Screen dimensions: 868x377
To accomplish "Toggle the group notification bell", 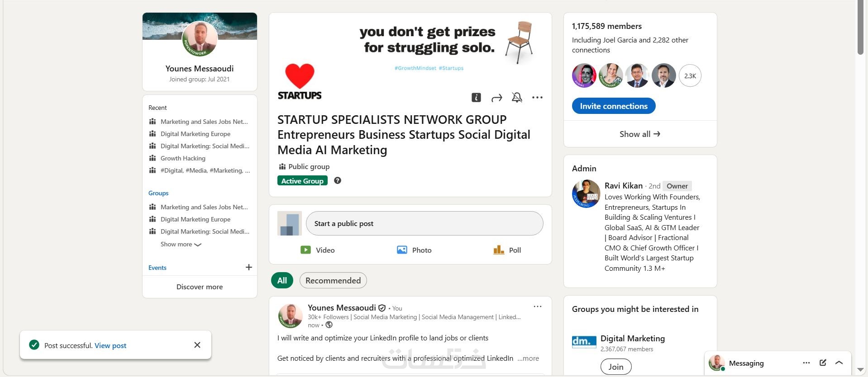I will tap(517, 98).
